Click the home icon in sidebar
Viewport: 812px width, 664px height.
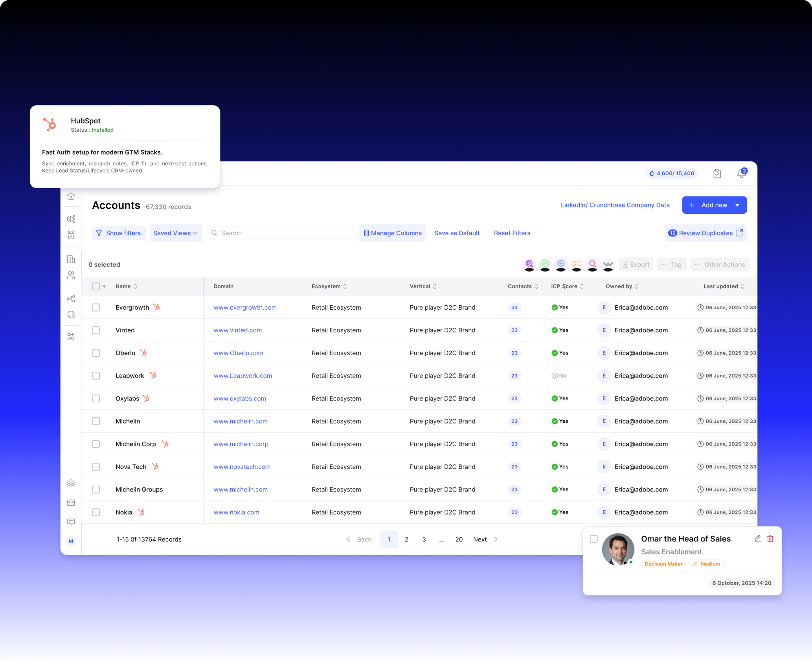[x=71, y=196]
